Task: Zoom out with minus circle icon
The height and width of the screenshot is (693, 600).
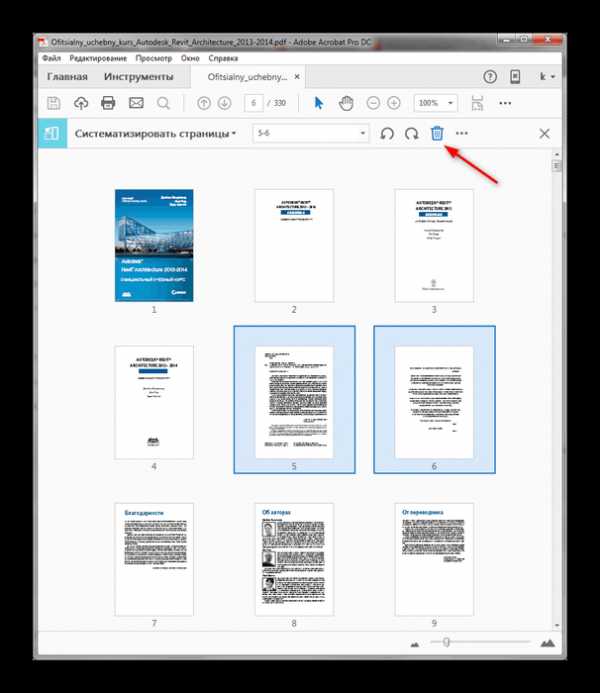Action: coord(373,103)
